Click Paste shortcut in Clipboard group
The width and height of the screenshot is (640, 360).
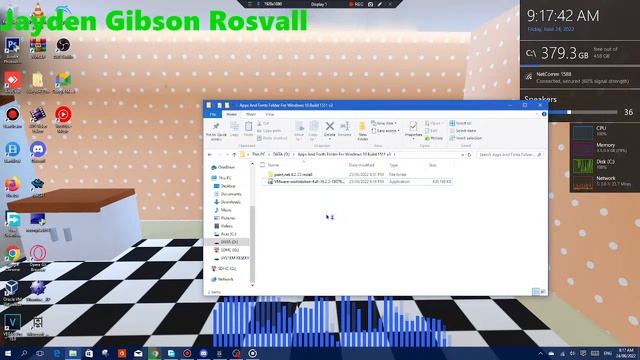(x=272, y=138)
